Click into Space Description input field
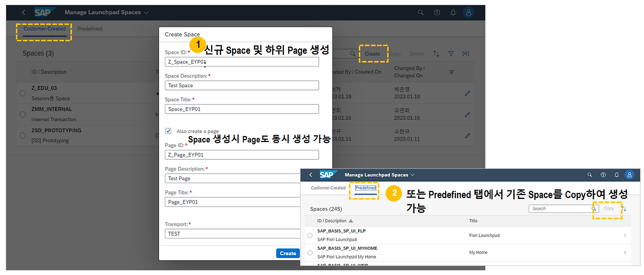644x275 pixels. (242, 86)
